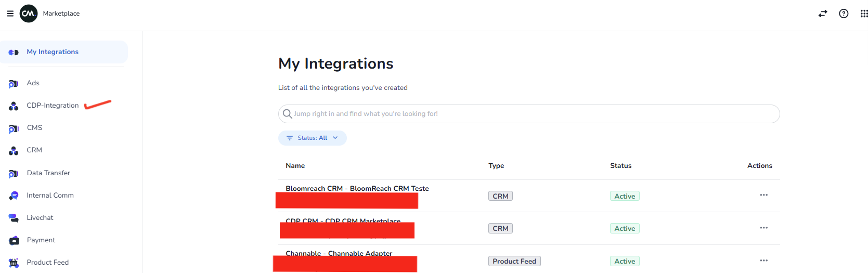The height and width of the screenshot is (273, 868).
Task: Expand the Status: All filter dropdown
Action: tap(313, 138)
